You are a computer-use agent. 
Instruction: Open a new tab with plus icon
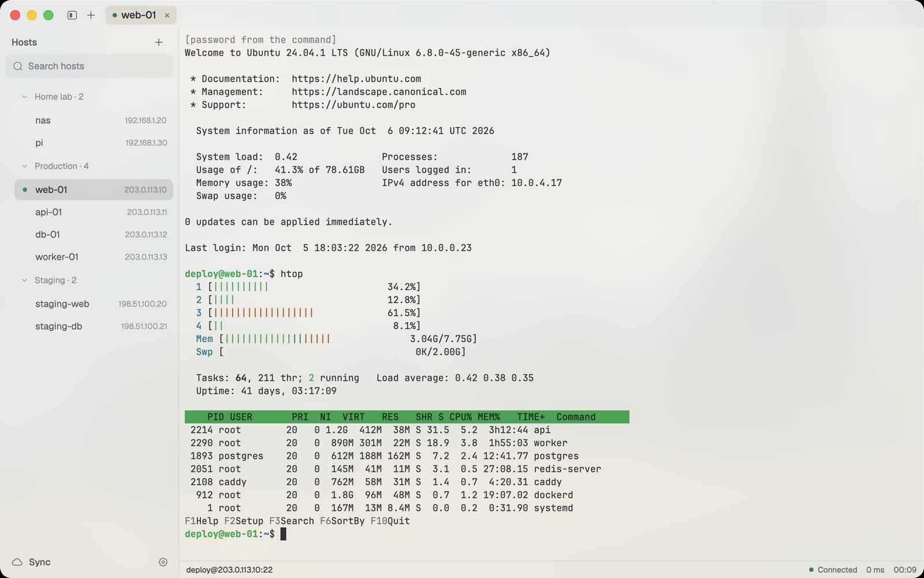point(91,15)
